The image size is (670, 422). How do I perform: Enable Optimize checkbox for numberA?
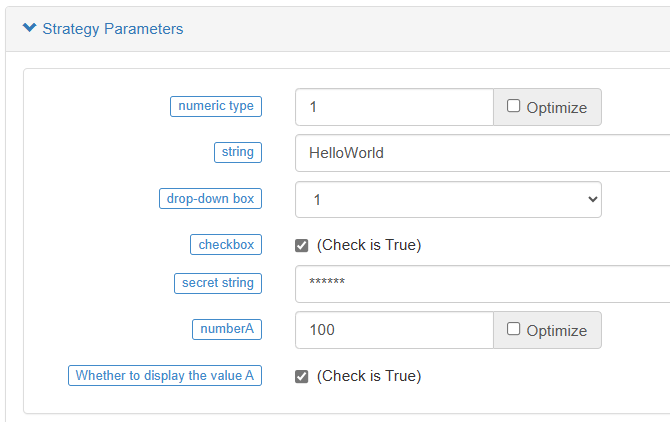pos(513,329)
